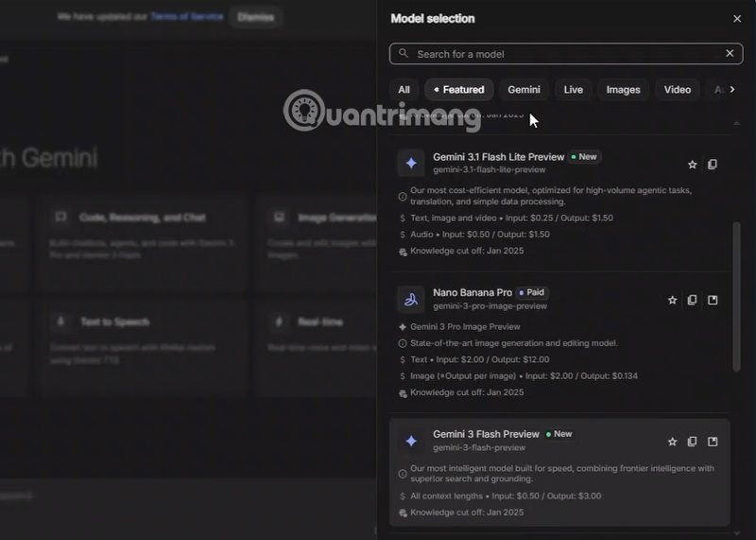756x540 pixels.
Task: Click the Gemini 3 Flash Preview sparkle icon
Action: coord(411,441)
